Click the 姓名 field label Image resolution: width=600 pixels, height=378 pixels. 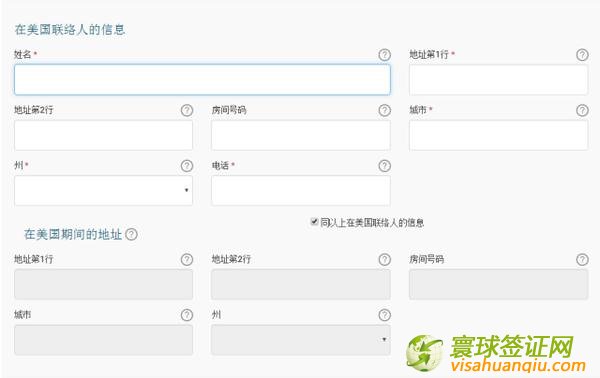(23, 54)
